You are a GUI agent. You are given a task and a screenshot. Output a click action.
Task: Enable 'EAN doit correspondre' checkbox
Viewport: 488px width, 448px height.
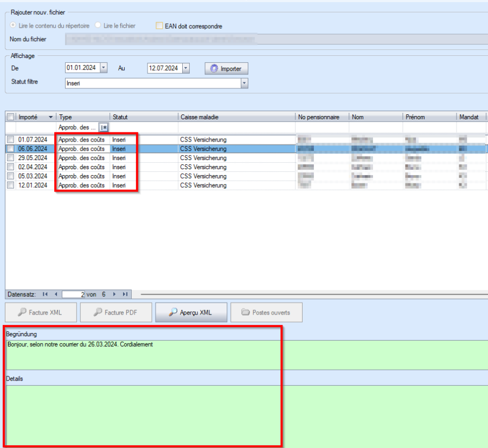(x=159, y=25)
